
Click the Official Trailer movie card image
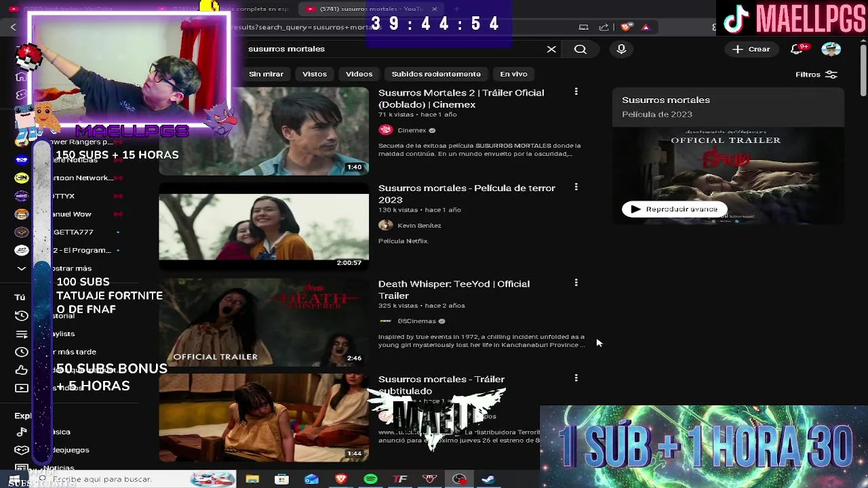(728, 176)
